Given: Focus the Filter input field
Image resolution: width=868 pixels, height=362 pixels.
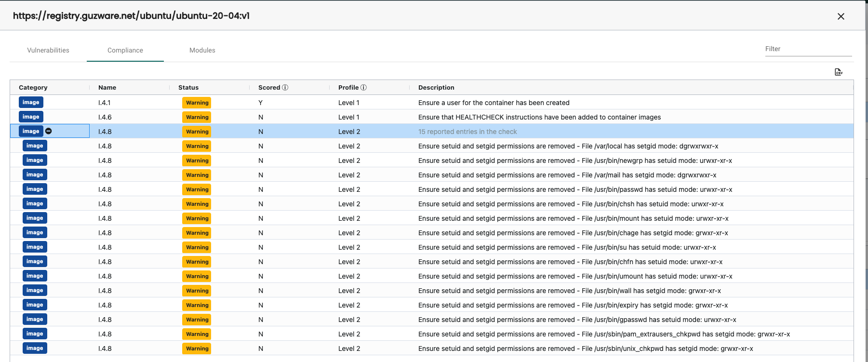Looking at the screenshot, I should coord(808,49).
